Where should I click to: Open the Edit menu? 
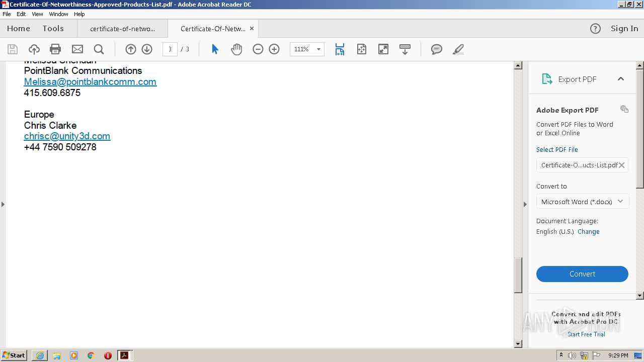point(21,14)
